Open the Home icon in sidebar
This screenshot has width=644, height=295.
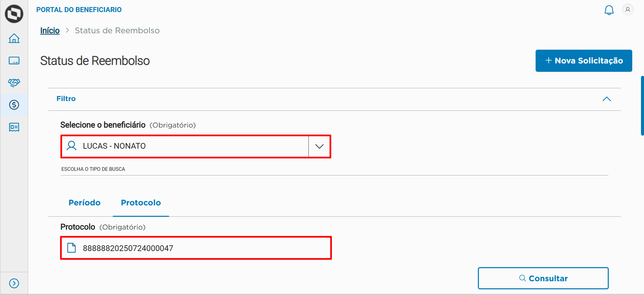coord(14,38)
